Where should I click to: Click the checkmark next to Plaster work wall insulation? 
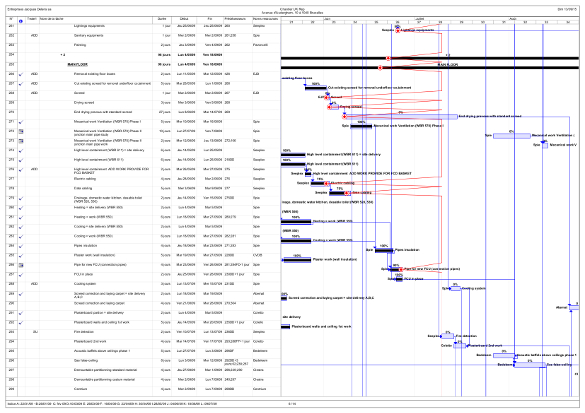pyautogui.click(x=21, y=256)
